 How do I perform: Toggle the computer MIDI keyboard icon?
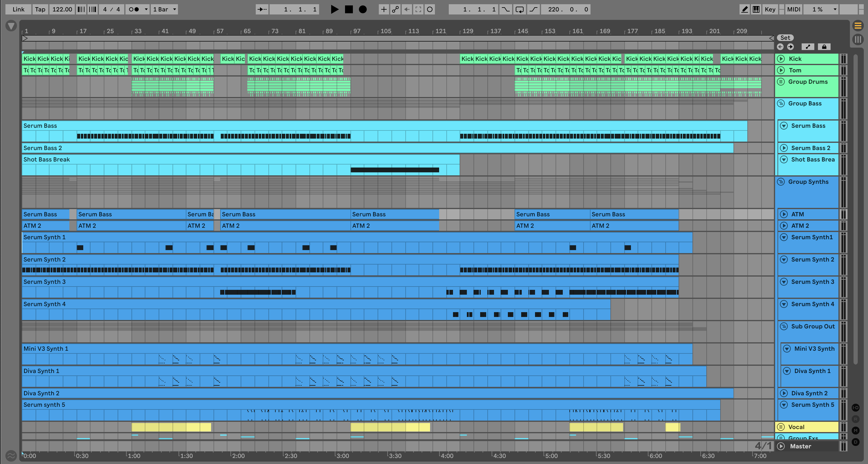coord(756,9)
